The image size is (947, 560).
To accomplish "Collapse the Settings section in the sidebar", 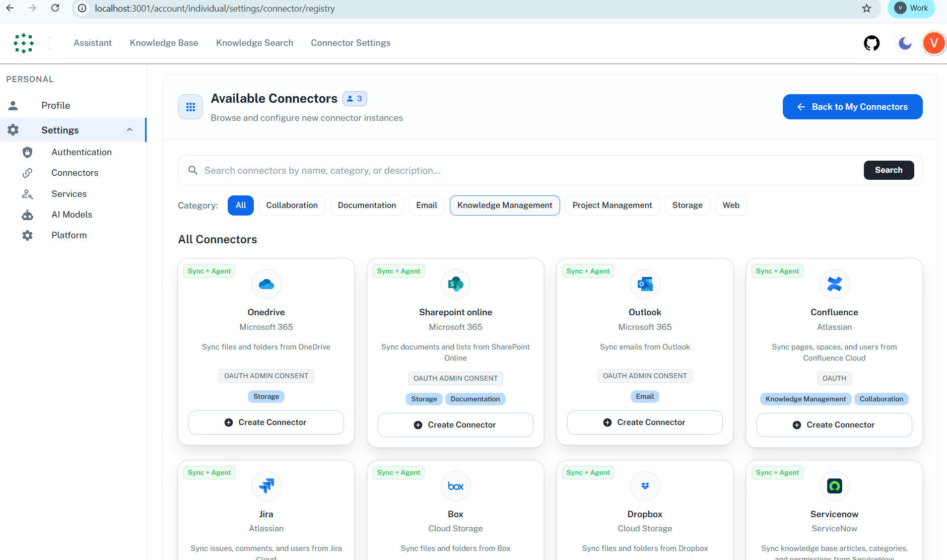I will (x=129, y=130).
